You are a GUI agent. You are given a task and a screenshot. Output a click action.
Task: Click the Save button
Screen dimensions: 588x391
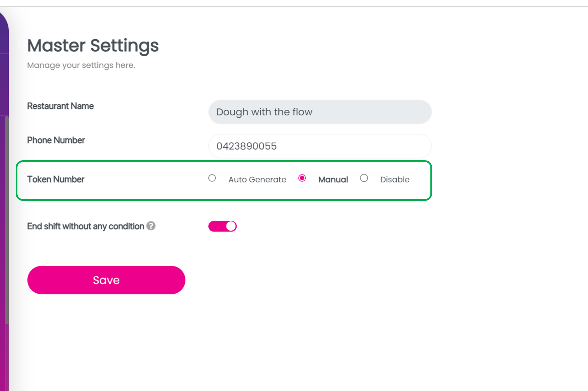point(106,280)
